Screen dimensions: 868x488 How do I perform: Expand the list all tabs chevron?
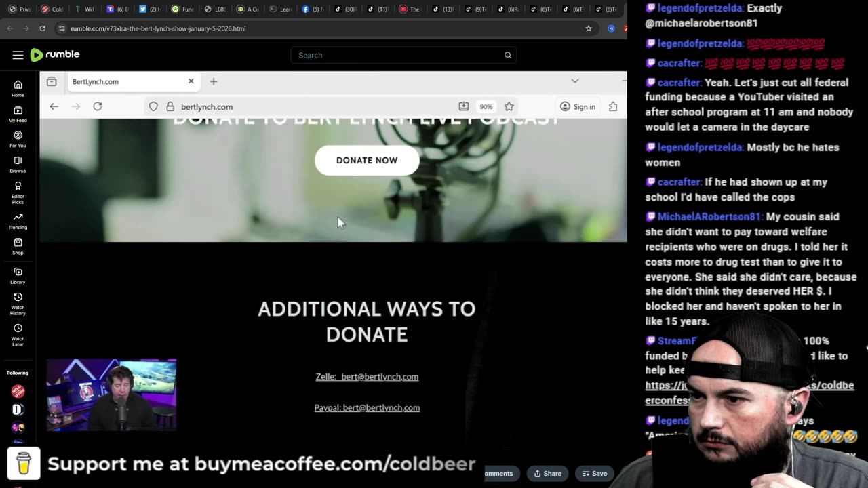[x=575, y=81]
